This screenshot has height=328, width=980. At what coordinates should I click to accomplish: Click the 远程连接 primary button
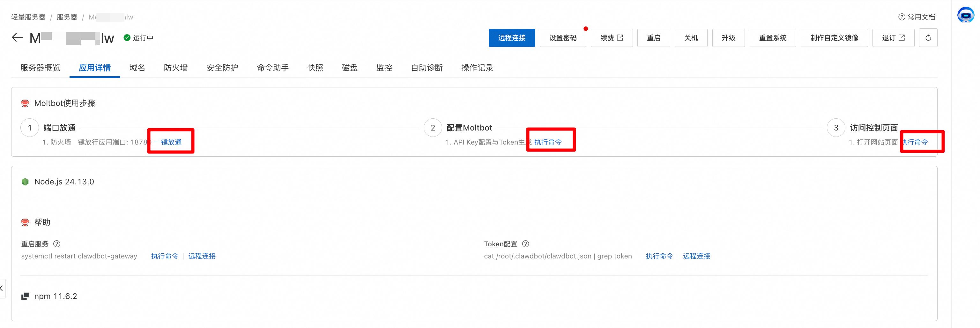[512, 38]
